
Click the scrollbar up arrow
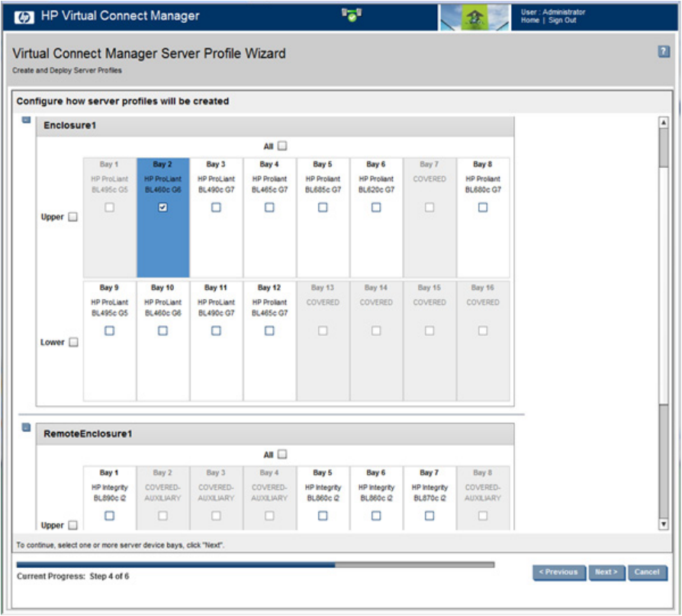pyautogui.click(x=663, y=122)
